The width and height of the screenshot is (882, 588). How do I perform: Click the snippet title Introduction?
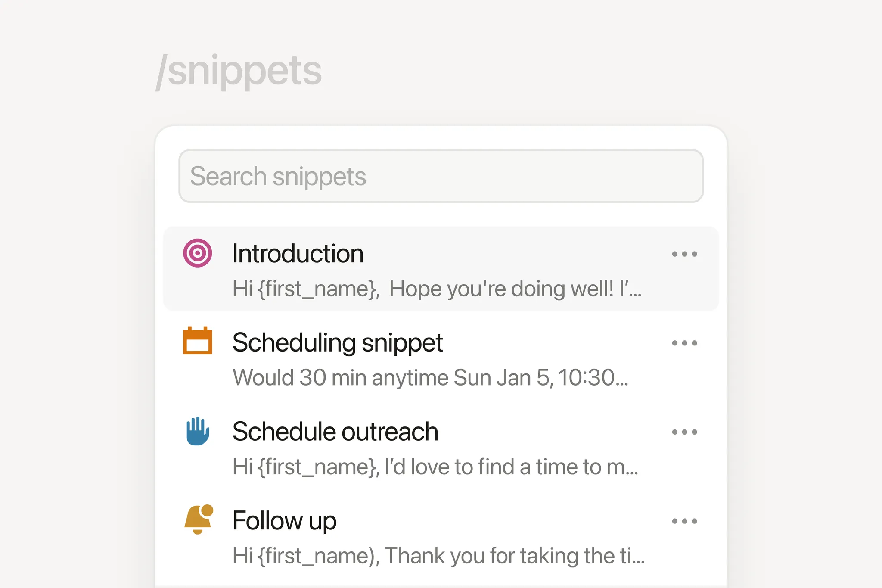[298, 253]
